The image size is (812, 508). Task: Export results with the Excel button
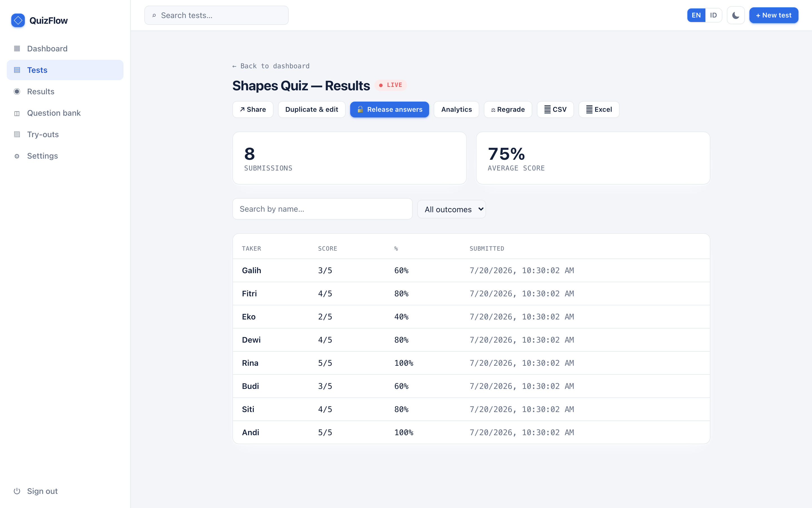[x=599, y=110]
